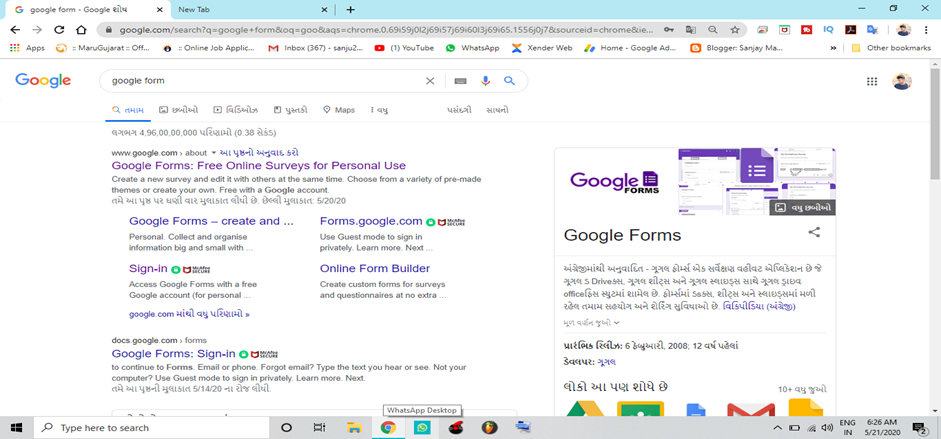The image size is (941, 439).
Task: Expand the dropdown arrow next to www.google.com about
Action: point(213,152)
